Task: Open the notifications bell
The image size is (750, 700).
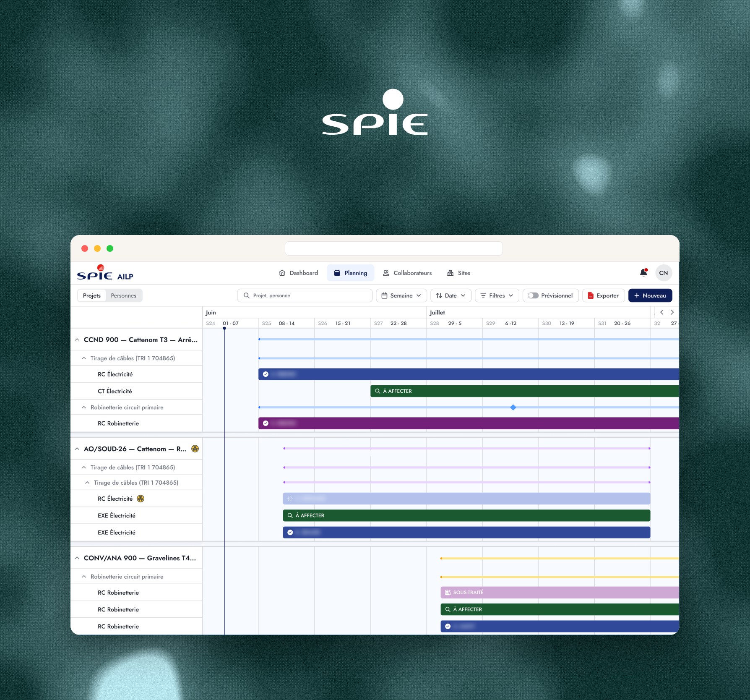Action: click(643, 273)
